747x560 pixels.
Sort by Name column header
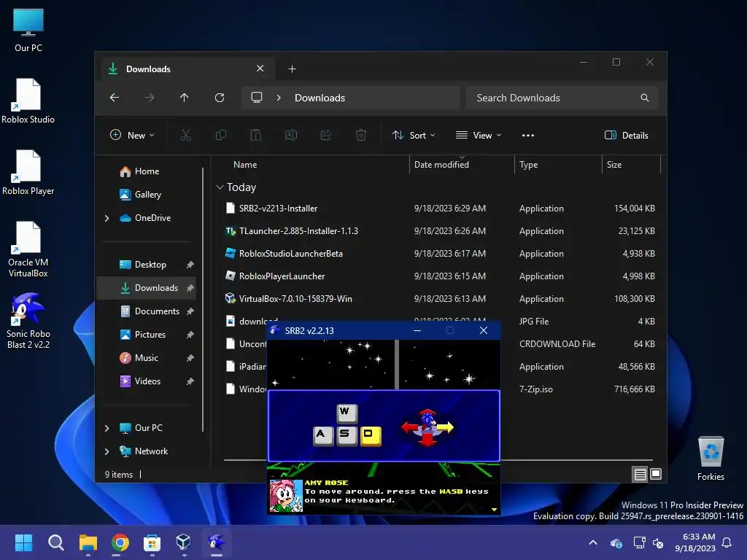(245, 165)
